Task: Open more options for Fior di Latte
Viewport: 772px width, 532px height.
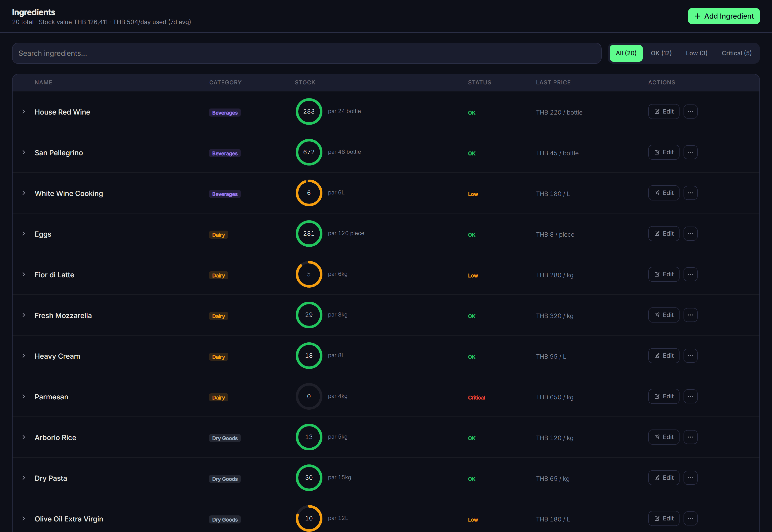Action: [x=690, y=274]
